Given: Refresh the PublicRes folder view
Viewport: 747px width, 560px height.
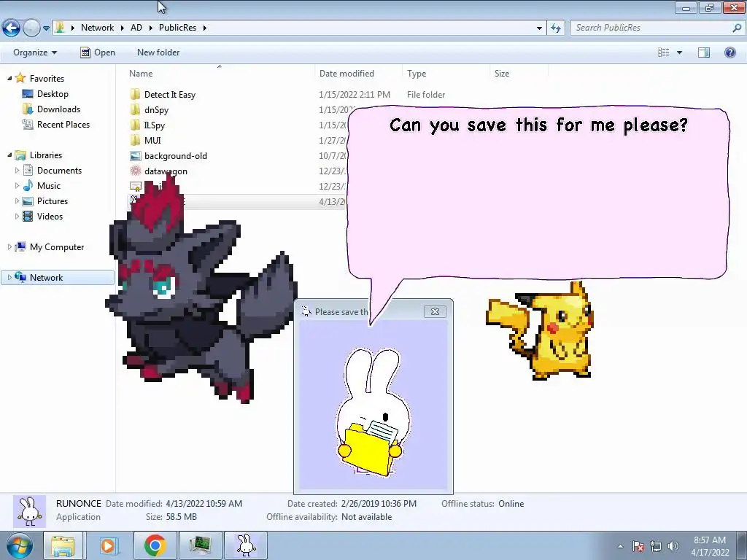Looking at the screenshot, I should click(556, 28).
